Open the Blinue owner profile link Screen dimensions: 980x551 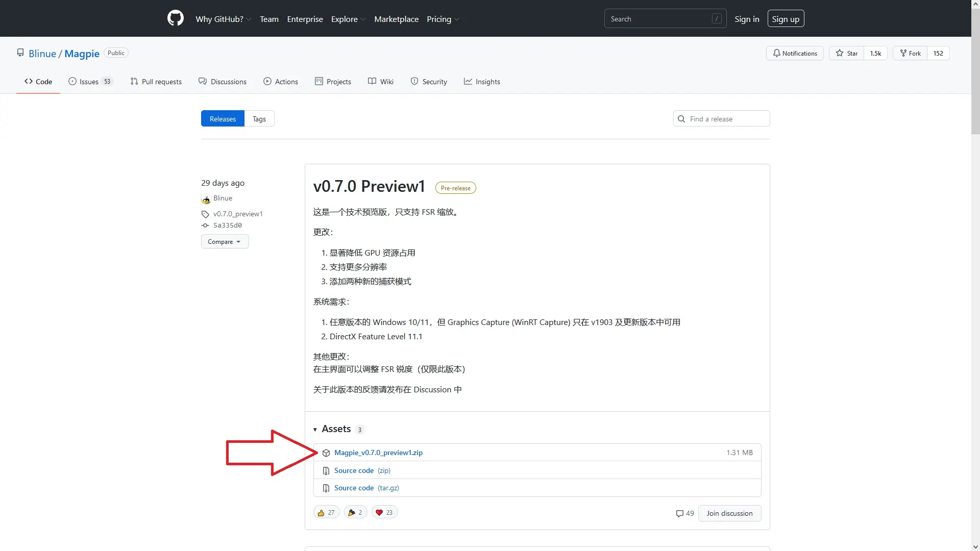(x=42, y=54)
